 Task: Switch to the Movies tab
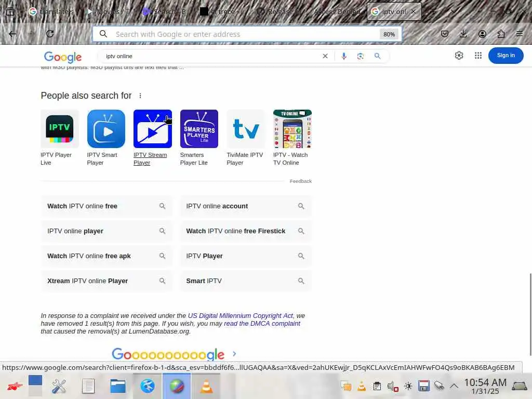tap(108, 11)
